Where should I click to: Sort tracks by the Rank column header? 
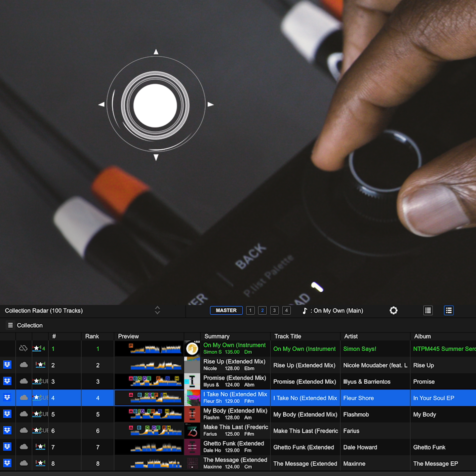92,336
